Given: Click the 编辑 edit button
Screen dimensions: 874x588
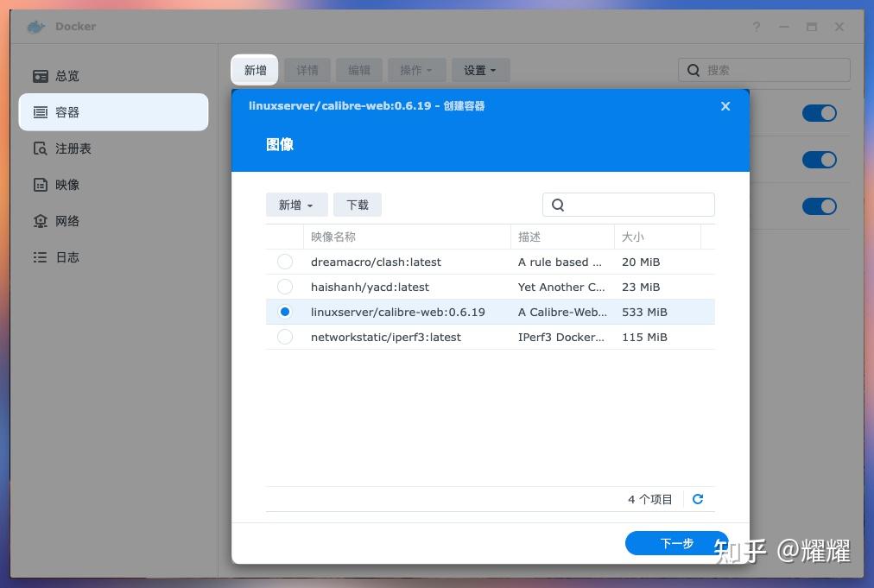Looking at the screenshot, I should (x=359, y=70).
